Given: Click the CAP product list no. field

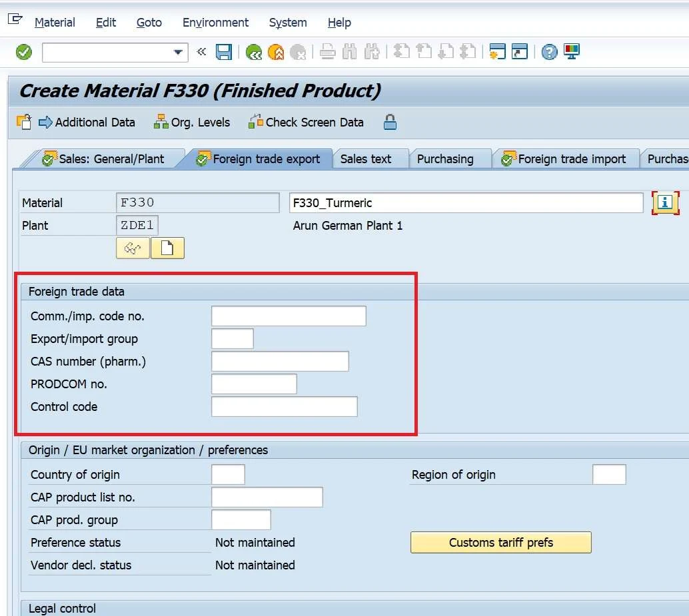Looking at the screenshot, I should [267, 497].
